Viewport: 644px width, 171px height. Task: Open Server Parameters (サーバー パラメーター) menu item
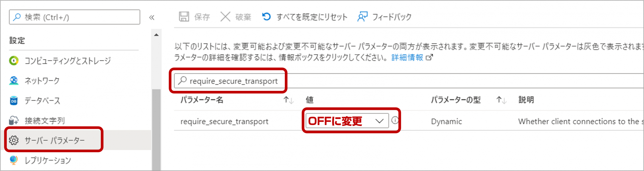point(54,140)
